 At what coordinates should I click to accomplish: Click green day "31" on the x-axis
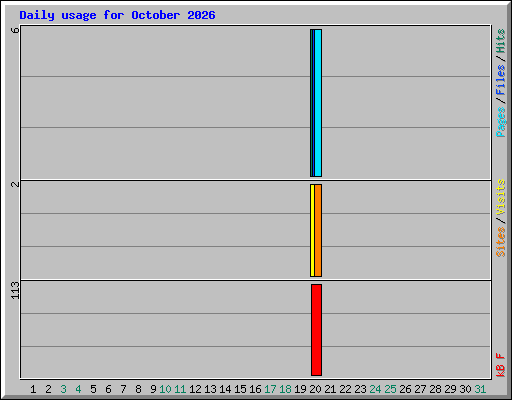tap(480, 389)
